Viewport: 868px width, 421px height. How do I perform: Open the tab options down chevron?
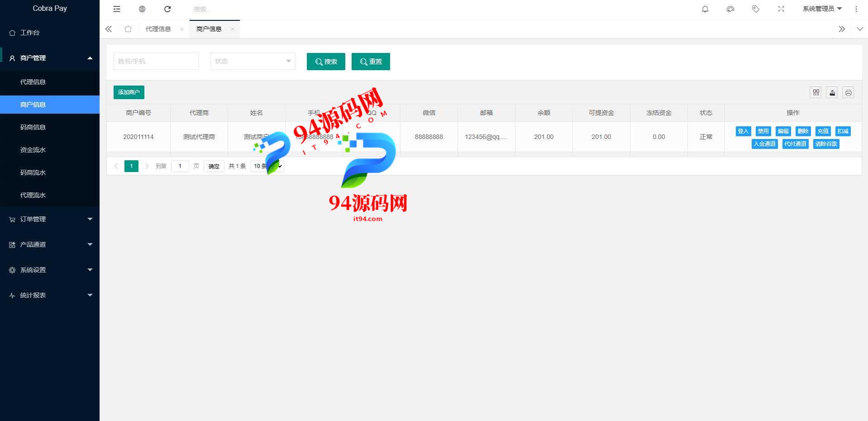click(860, 29)
